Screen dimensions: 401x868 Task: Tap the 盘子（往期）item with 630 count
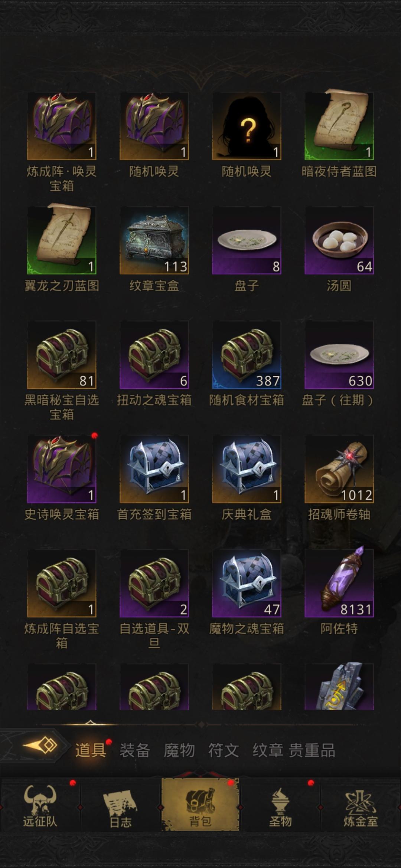[x=339, y=355]
